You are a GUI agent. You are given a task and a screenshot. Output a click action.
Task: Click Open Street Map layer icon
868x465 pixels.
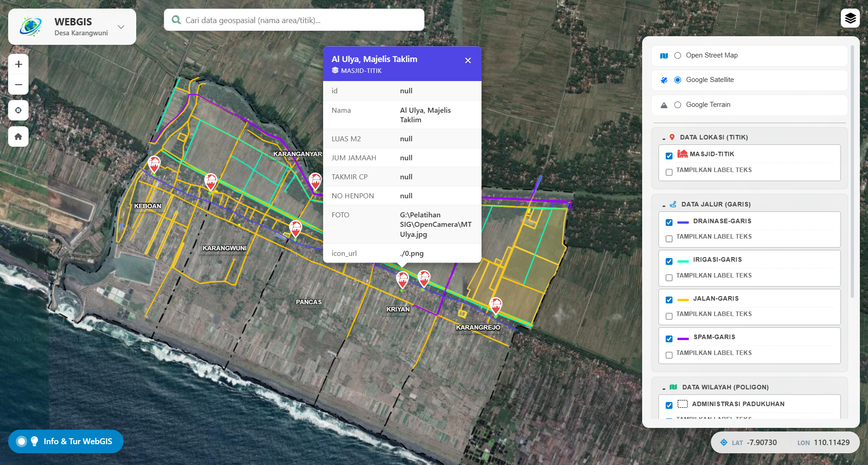click(x=664, y=56)
